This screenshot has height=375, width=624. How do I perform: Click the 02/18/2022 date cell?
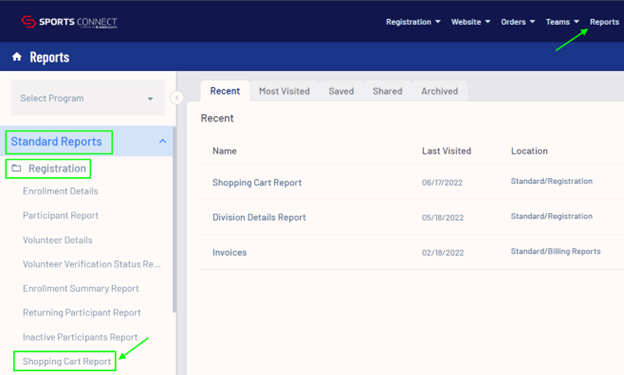click(443, 253)
